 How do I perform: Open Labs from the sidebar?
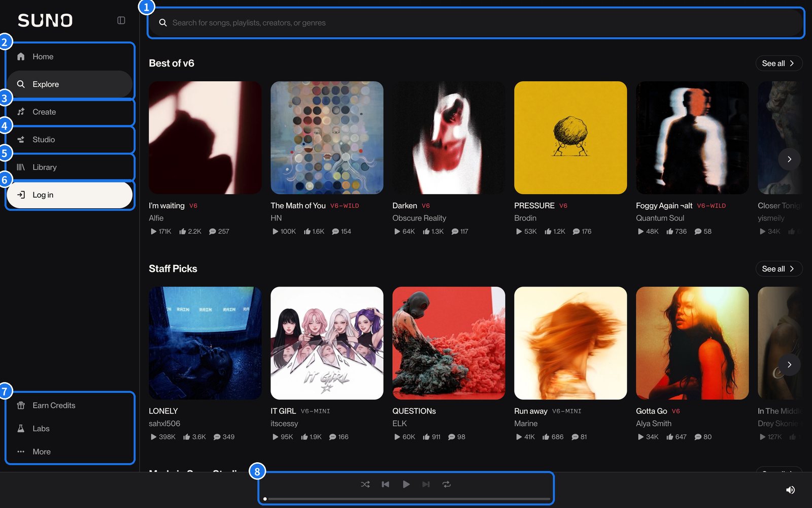click(x=70, y=428)
